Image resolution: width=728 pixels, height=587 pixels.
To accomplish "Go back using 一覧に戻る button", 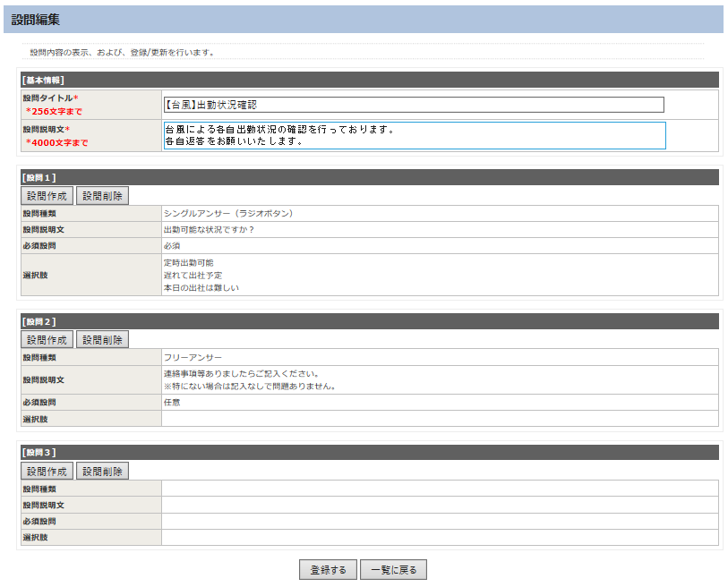I will 393,570.
